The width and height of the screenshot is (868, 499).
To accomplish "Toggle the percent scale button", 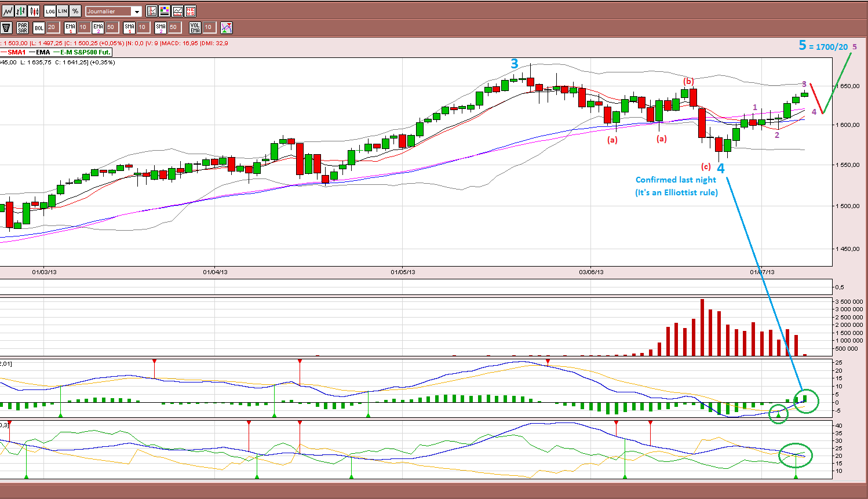I will tap(75, 11).
